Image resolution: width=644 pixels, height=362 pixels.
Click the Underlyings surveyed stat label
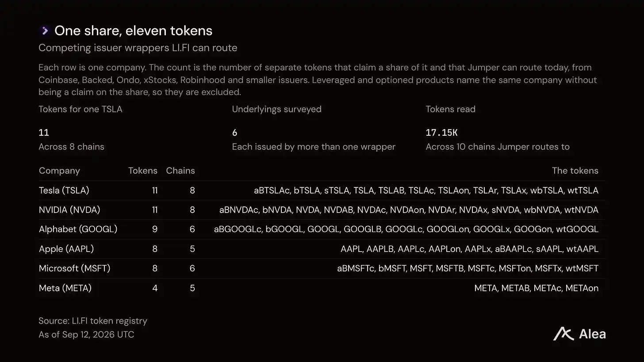277,109
